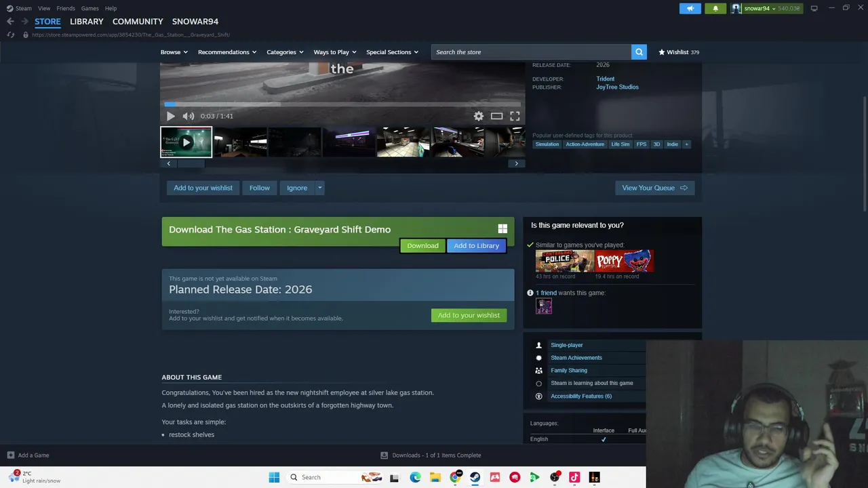The width and height of the screenshot is (868, 488).
Task: Click Add to your wishlist under video
Action: [x=203, y=188]
